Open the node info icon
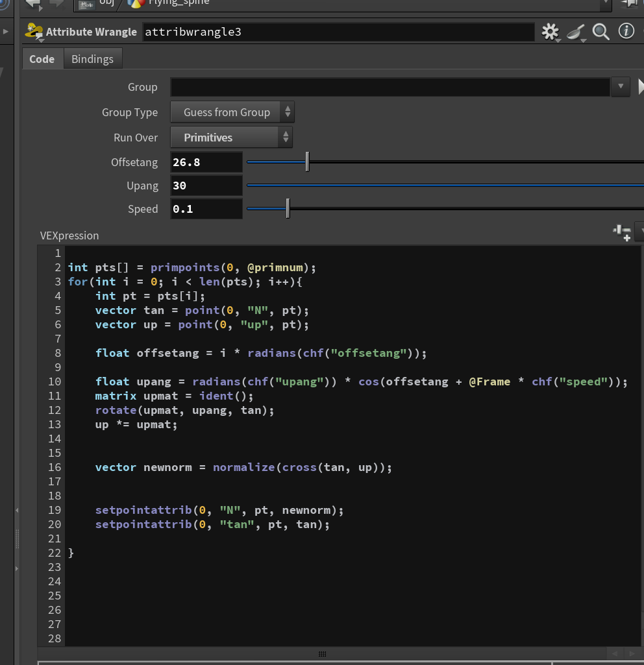644x665 pixels. coord(626,31)
